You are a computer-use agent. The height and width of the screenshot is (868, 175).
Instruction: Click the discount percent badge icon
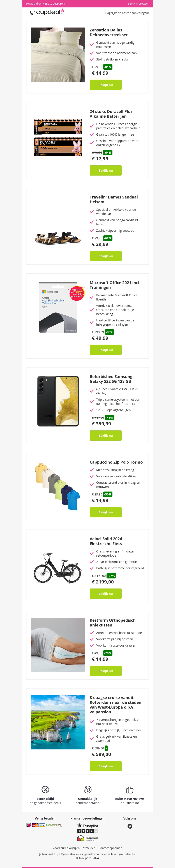(x=45, y=789)
